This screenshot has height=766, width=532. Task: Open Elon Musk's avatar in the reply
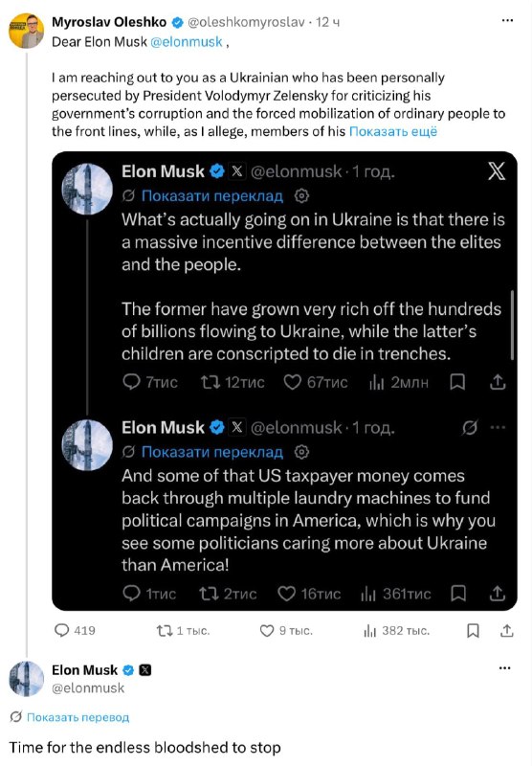[x=27, y=679]
